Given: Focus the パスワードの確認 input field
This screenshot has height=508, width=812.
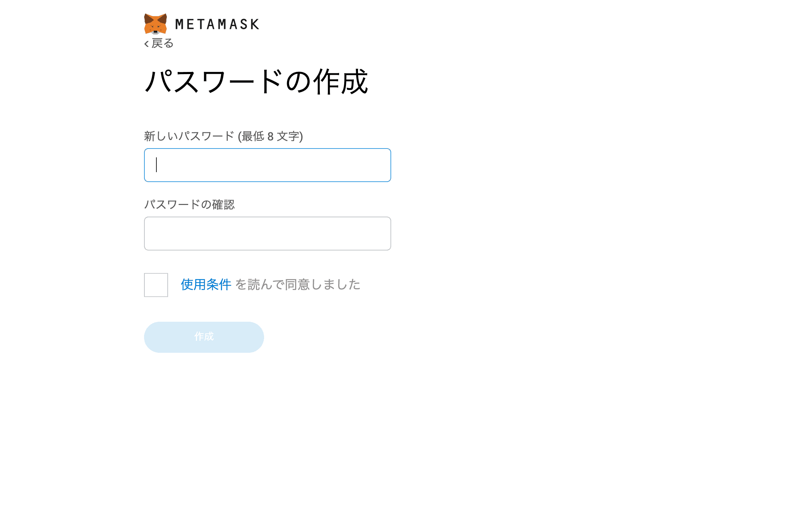Looking at the screenshot, I should point(268,234).
